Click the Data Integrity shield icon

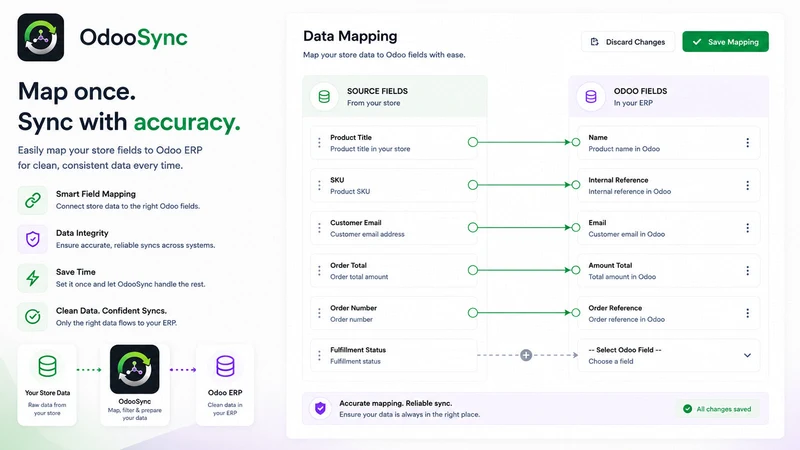click(33, 239)
